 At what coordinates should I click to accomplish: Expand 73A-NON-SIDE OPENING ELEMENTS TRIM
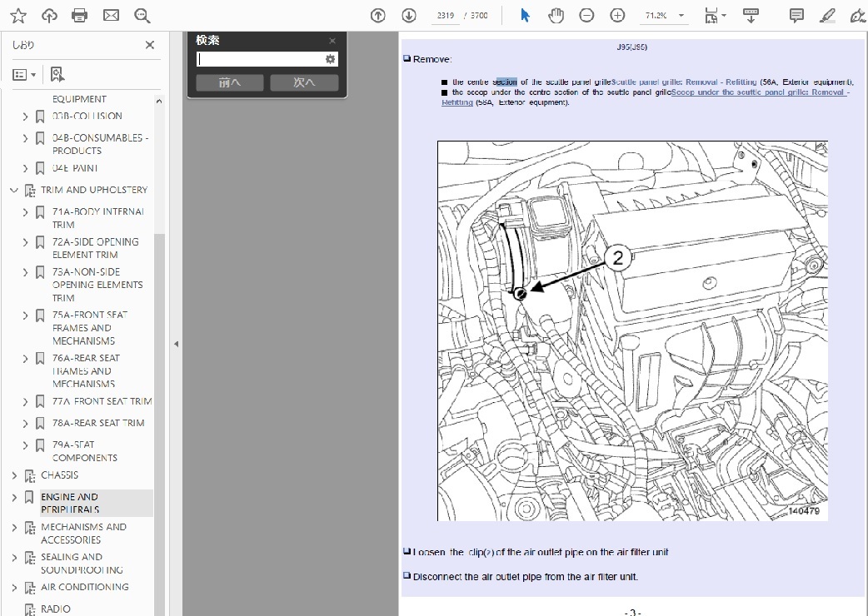25,272
